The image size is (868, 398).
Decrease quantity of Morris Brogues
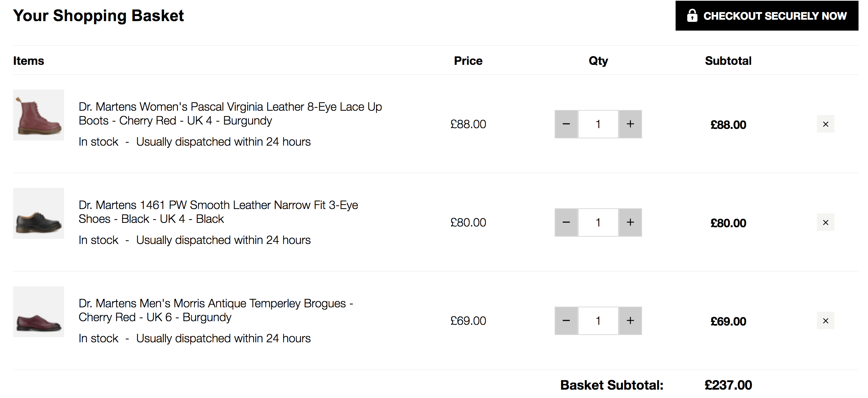click(566, 321)
